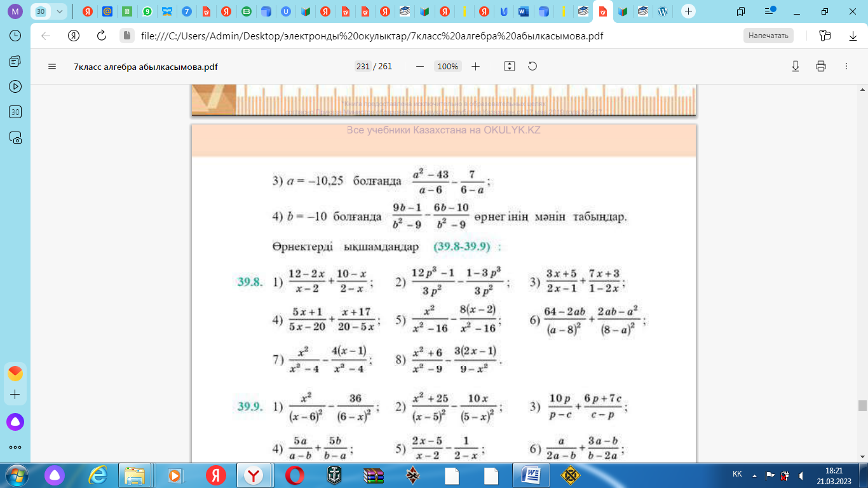Click exercise number '39.9.' in the page

pyautogui.click(x=250, y=407)
